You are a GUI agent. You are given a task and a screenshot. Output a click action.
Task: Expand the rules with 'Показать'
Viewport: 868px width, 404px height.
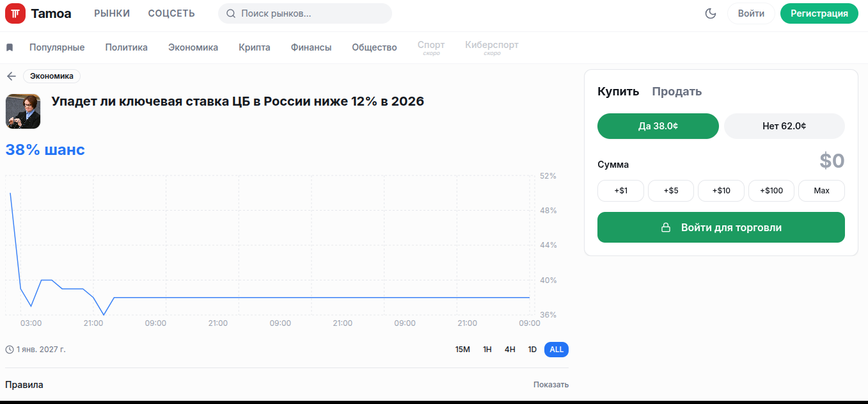point(550,384)
